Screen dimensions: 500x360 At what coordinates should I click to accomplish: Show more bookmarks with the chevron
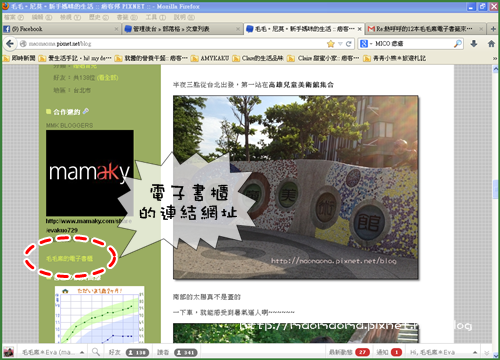[495, 58]
